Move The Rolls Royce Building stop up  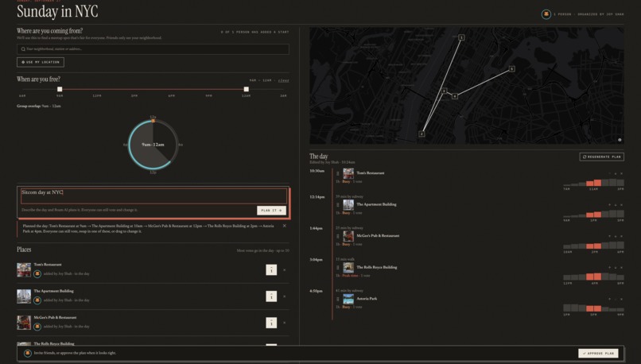click(x=609, y=268)
